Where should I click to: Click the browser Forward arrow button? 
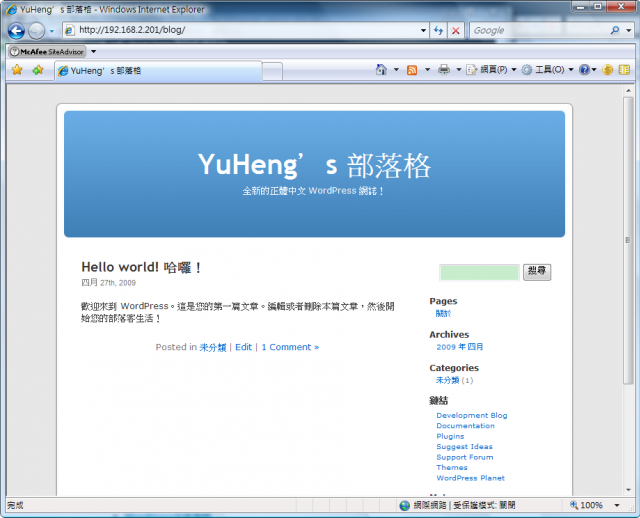click(36, 31)
